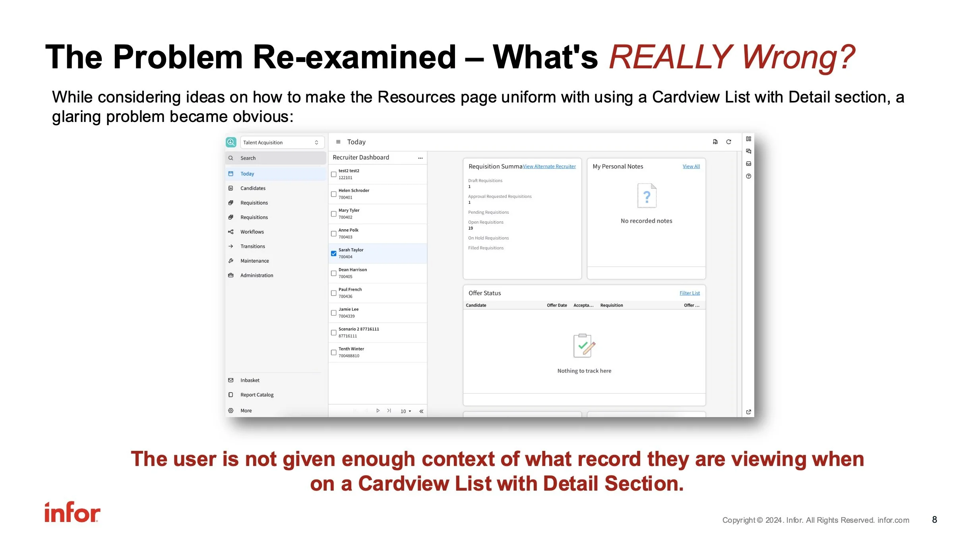Go to the next page of records
Screen dimensions: 980x549
(378, 411)
